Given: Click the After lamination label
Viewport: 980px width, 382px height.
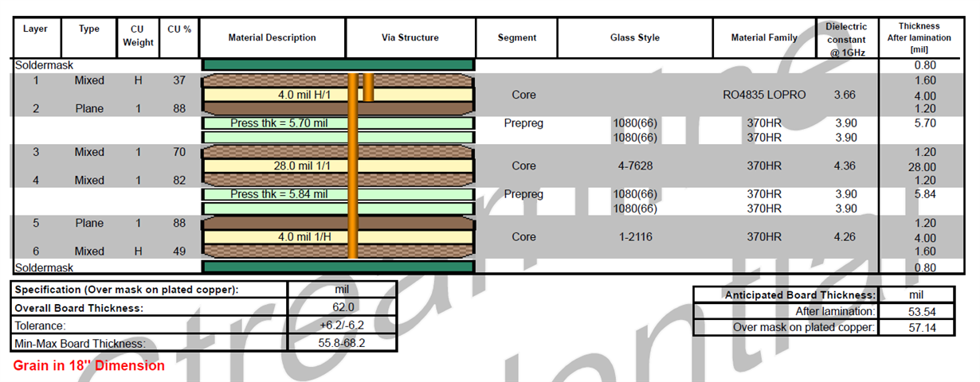Looking at the screenshot, I should click(835, 311).
